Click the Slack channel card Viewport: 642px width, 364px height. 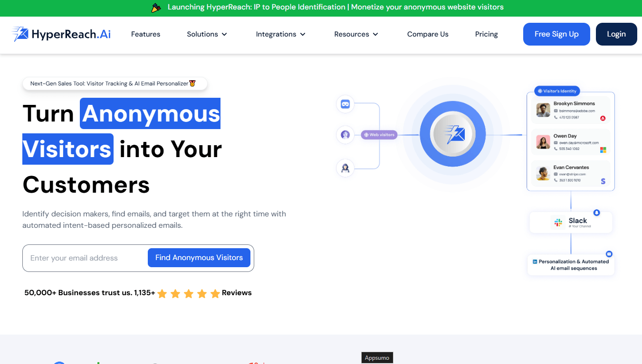(571, 222)
